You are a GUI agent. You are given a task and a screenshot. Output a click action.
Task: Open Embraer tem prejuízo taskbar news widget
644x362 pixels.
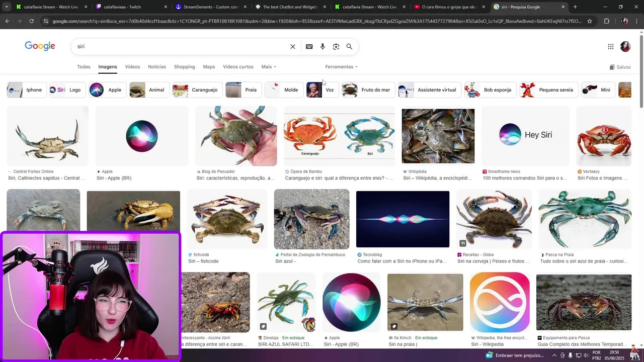point(515,355)
